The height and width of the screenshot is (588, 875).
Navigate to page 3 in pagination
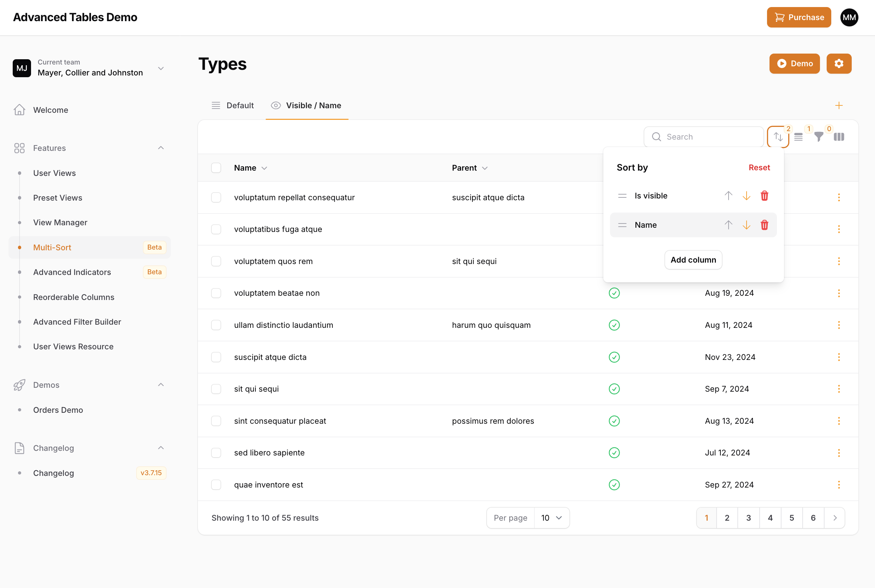pyautogui.click(x=749, y=518)
